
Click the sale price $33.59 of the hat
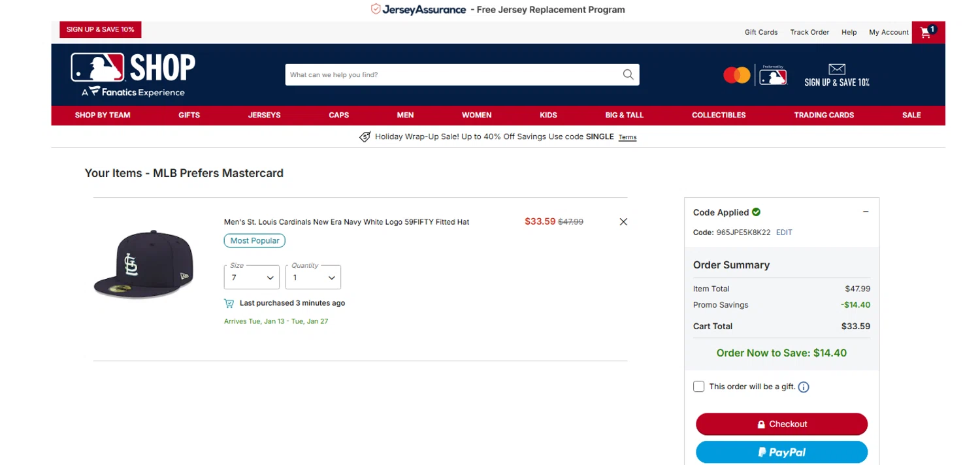click(x=540, y=221)
